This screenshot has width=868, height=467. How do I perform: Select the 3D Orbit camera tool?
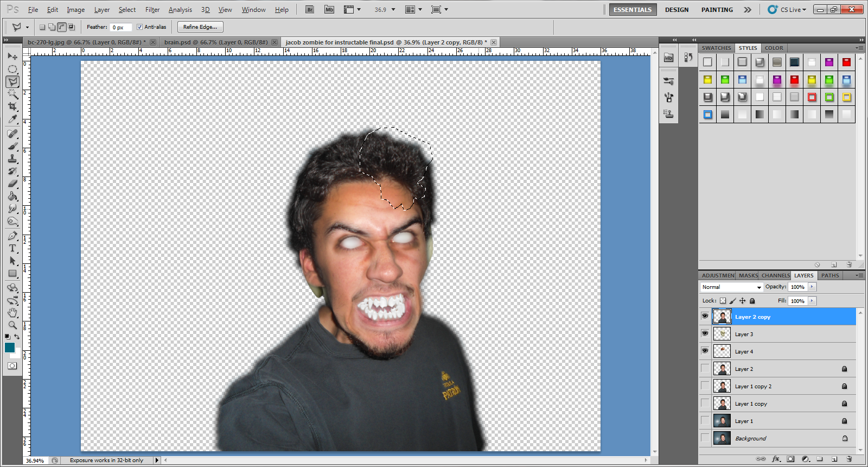pos(12,300)
